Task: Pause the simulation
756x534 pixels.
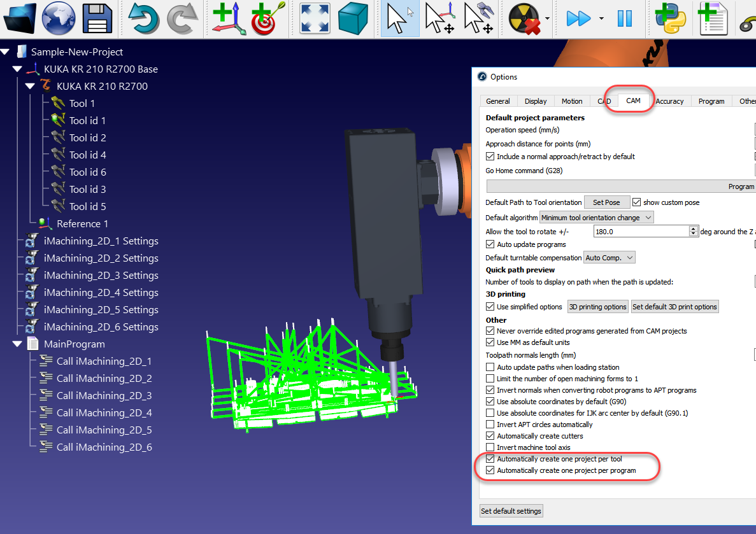Action: 625,18
